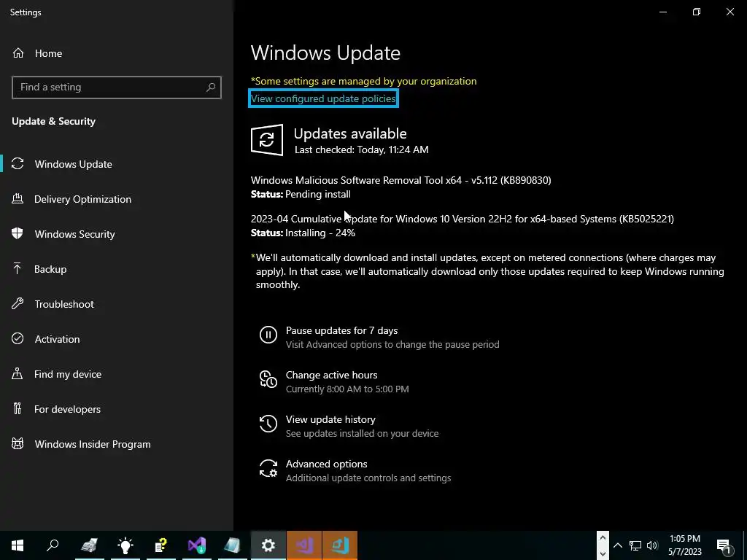Click the Delivery Optimization icon
Screen dimensions: 747x560
(x=18, y=199)
